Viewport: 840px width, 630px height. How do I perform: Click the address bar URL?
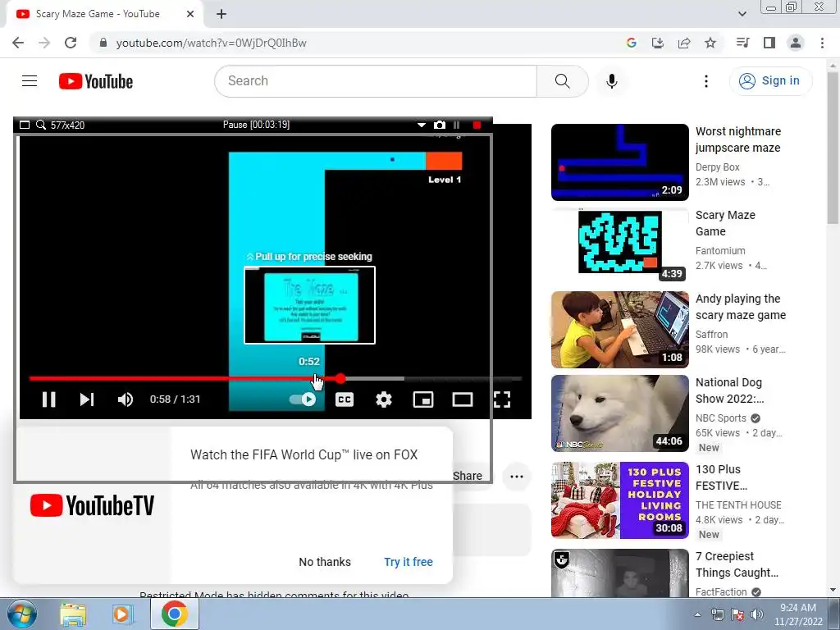click(x=211, y=43)
